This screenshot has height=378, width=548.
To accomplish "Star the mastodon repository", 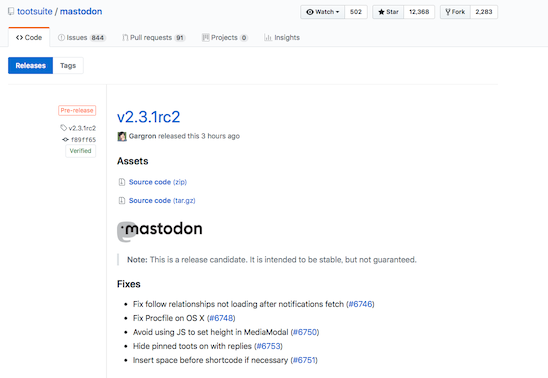I will [x=388, y=12].
